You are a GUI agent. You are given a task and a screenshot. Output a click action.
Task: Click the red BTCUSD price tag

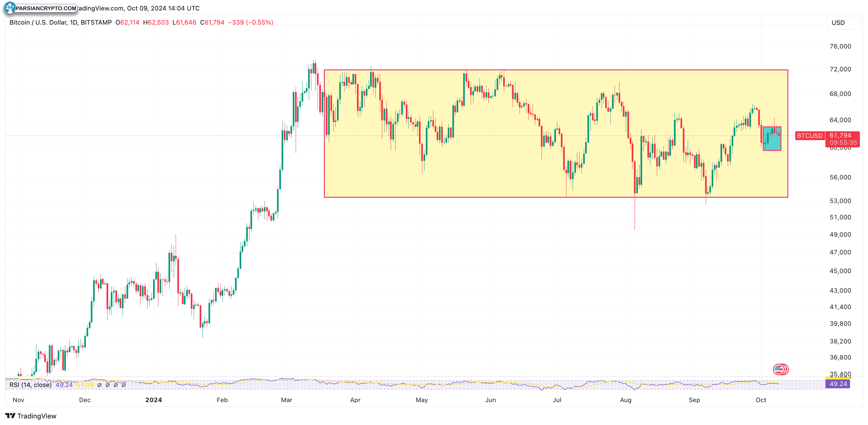pyautogui.click(x=810, y=136)
